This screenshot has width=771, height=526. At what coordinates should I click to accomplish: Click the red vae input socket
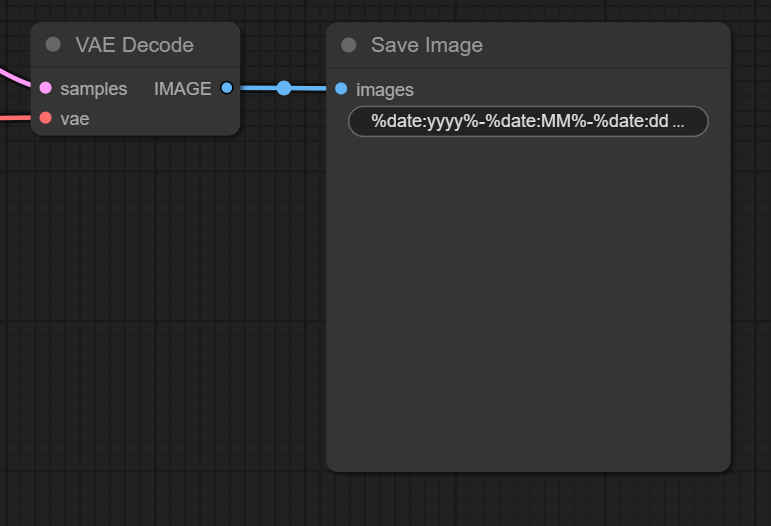coord(45,118)
